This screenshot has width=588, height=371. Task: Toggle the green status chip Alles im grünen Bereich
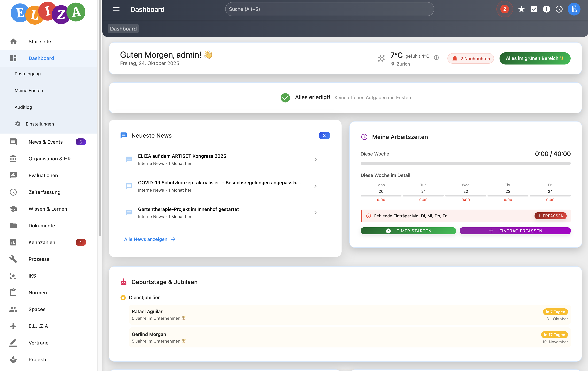tap(535, 58)
